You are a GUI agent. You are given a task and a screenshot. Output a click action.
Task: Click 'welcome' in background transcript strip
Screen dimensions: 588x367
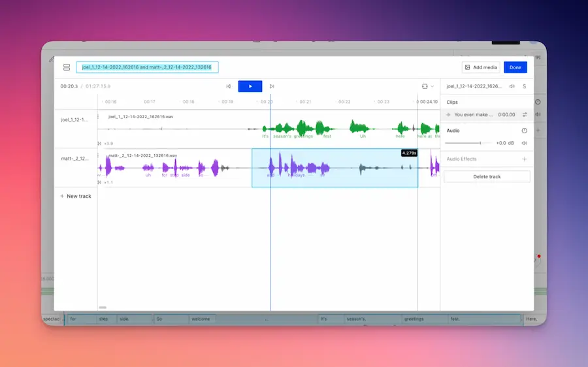click(201, 319)
